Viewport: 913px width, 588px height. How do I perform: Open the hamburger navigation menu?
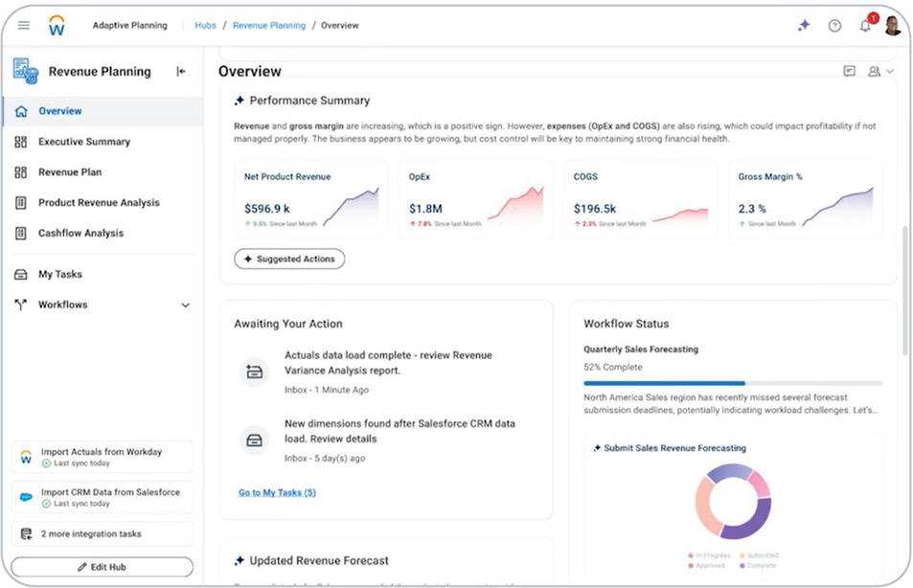tap(24, 26)
